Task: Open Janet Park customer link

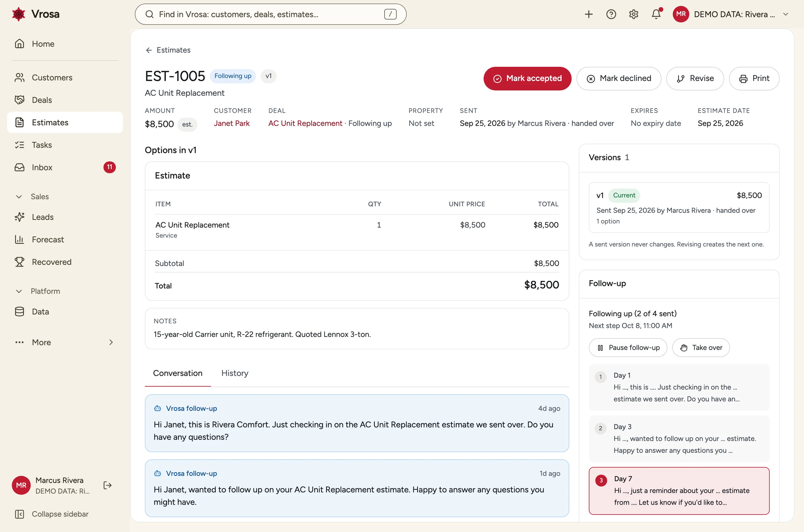Action: [231, 124]
